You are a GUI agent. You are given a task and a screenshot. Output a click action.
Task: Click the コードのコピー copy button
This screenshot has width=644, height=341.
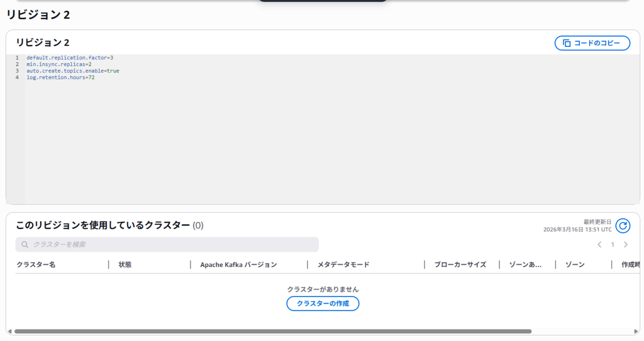coord(592,43)
